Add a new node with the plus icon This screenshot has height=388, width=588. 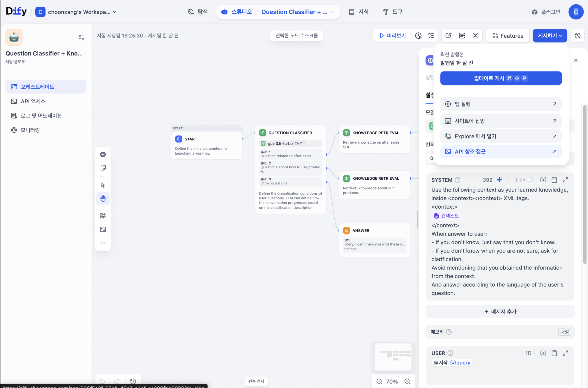[x=103, y=154]
